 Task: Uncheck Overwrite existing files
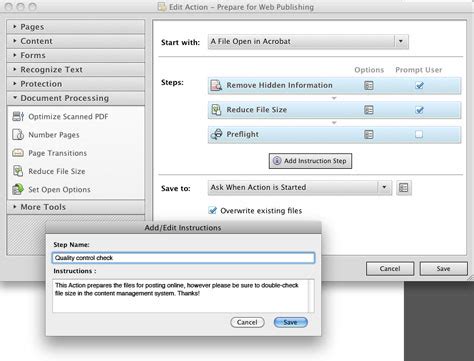coord(212,210)
